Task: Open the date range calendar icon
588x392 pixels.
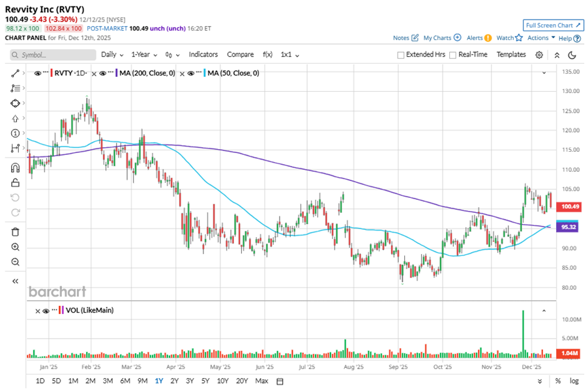Action: [x=280, y=382]
